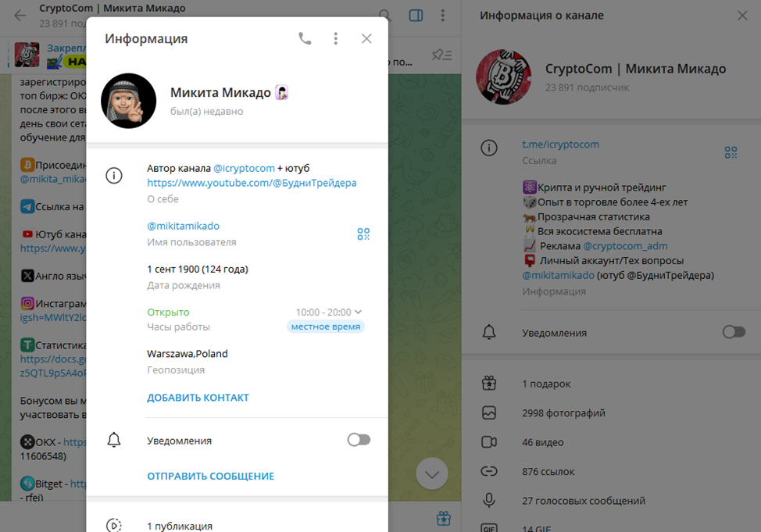Open the 46 видео section
Screen dimensions: 761x532
pos(612,441)
